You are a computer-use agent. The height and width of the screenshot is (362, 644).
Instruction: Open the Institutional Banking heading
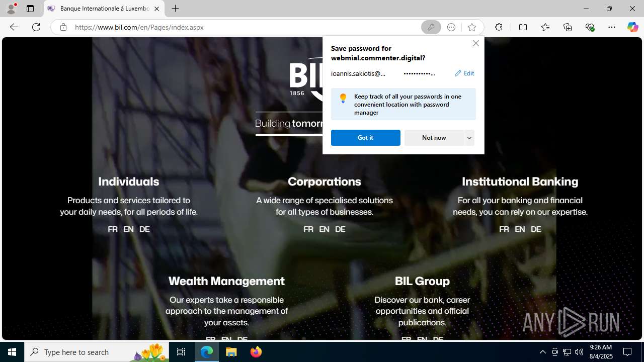[520, 182]
